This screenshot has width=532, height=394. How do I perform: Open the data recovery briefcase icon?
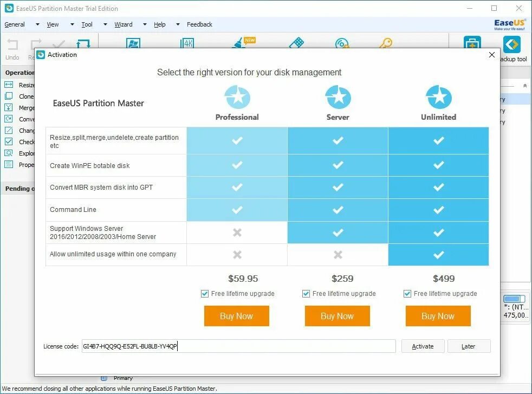pyautogui.click(x=472, y=43)
